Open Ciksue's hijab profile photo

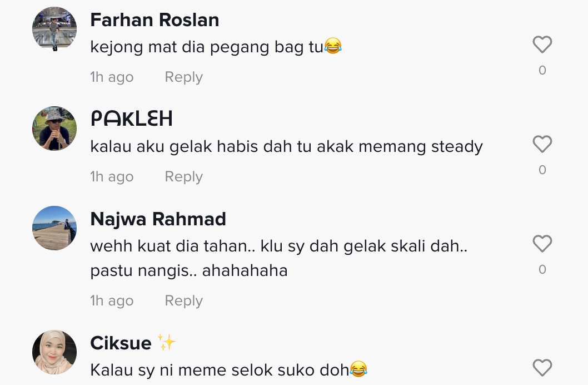54,352
